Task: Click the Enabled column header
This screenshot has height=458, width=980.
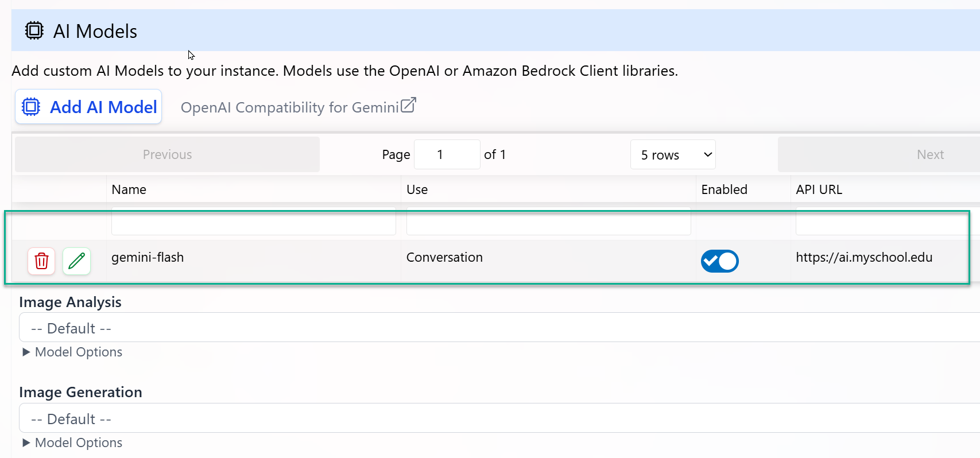Action: coord(724,189)
